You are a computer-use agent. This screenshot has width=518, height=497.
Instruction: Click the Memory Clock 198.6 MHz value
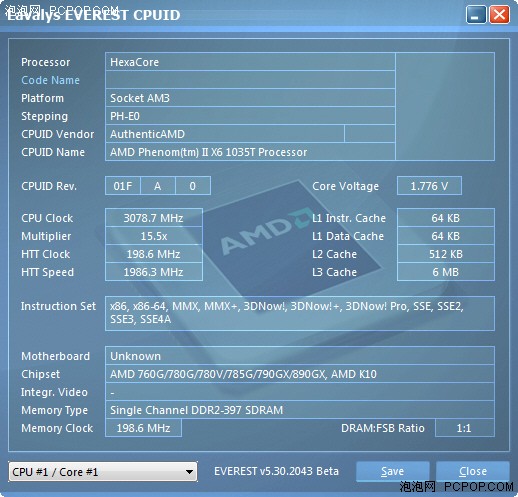(143, 428)
